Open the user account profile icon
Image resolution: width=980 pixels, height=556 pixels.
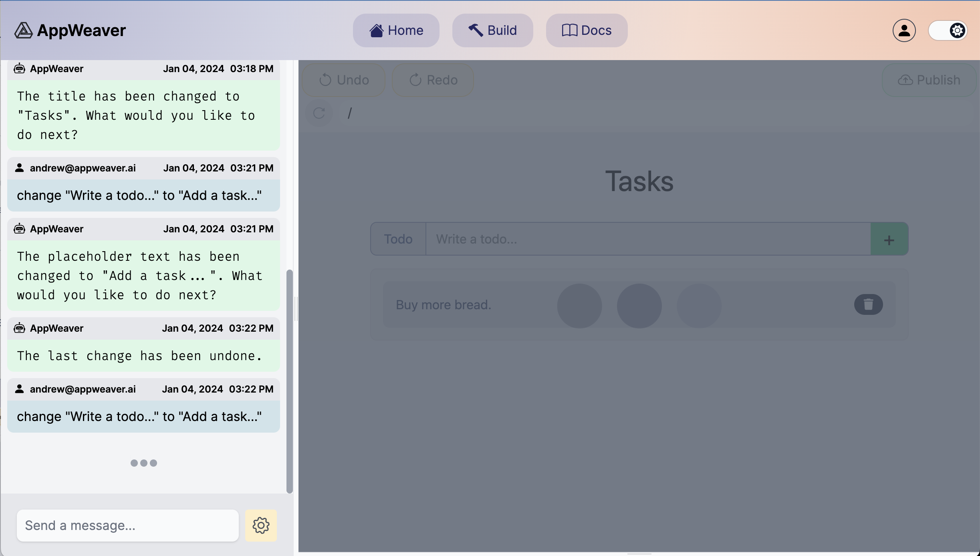[x=904, y=30]
